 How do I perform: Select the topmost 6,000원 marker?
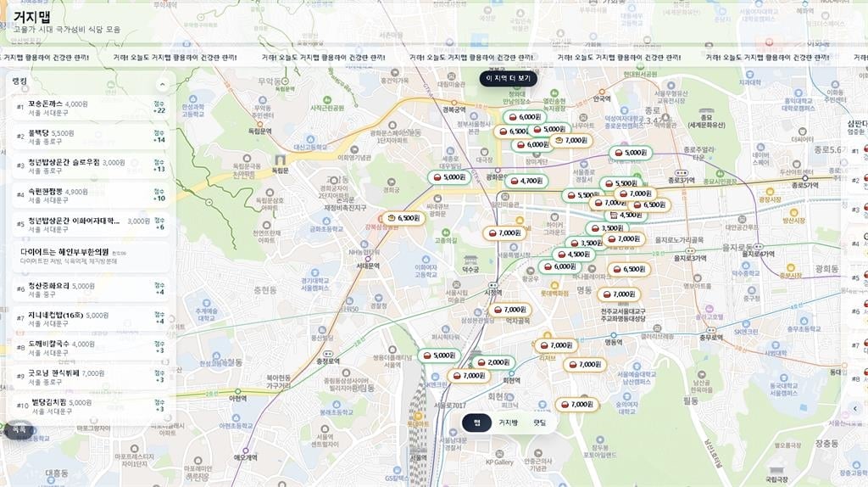point(524,117)
